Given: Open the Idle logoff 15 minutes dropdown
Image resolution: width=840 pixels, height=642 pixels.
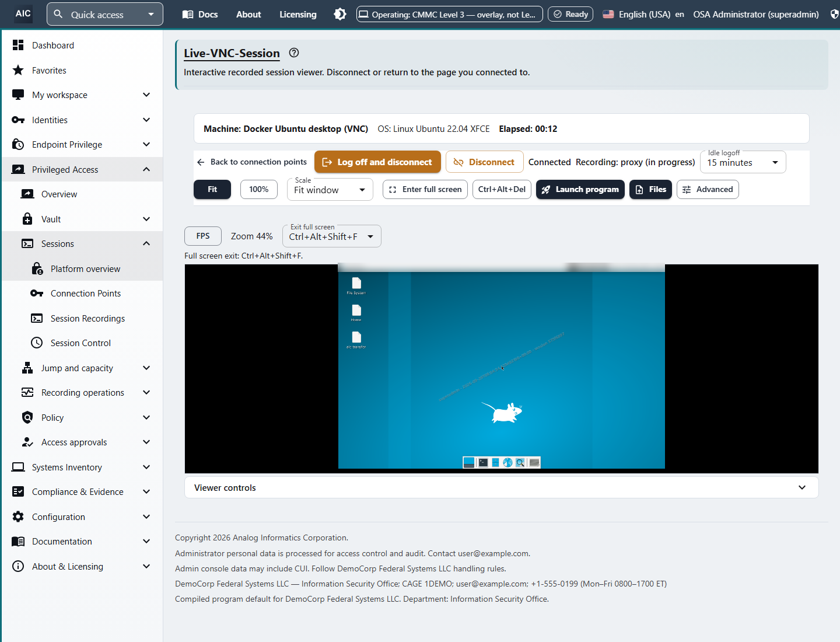Looking at the screenshot, I should point(743,162).
